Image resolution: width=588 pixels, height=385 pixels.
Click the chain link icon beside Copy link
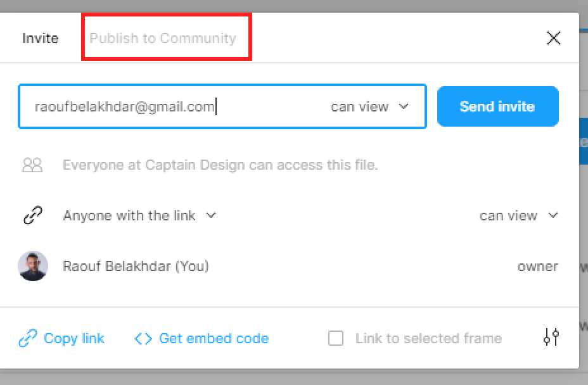(x=28, y=338)
